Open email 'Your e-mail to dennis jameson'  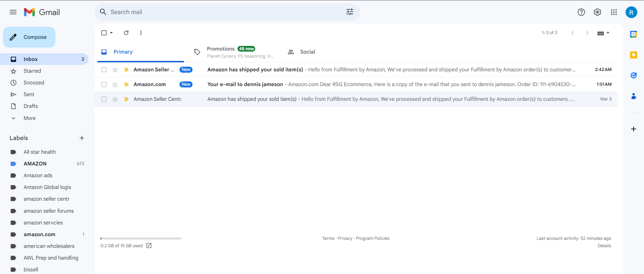pyautogui.click(x=356, y=84)
